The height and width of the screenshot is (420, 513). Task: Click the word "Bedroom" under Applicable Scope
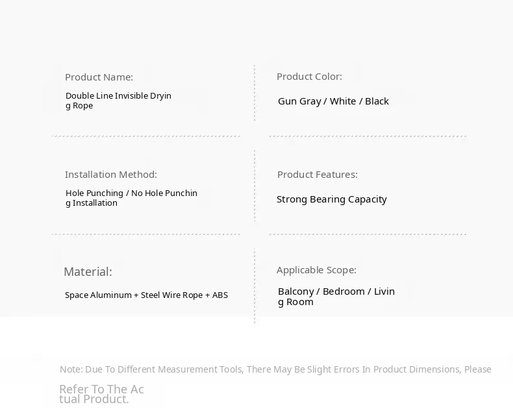coord(344,291)
